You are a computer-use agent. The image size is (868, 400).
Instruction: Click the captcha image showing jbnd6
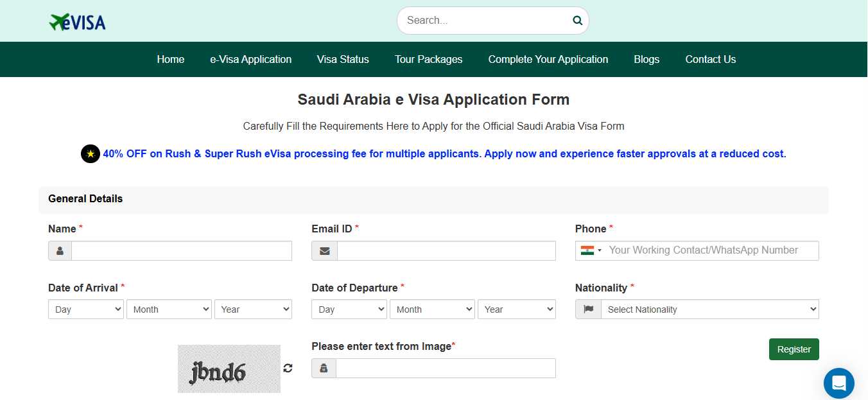(x=229, y=369)
